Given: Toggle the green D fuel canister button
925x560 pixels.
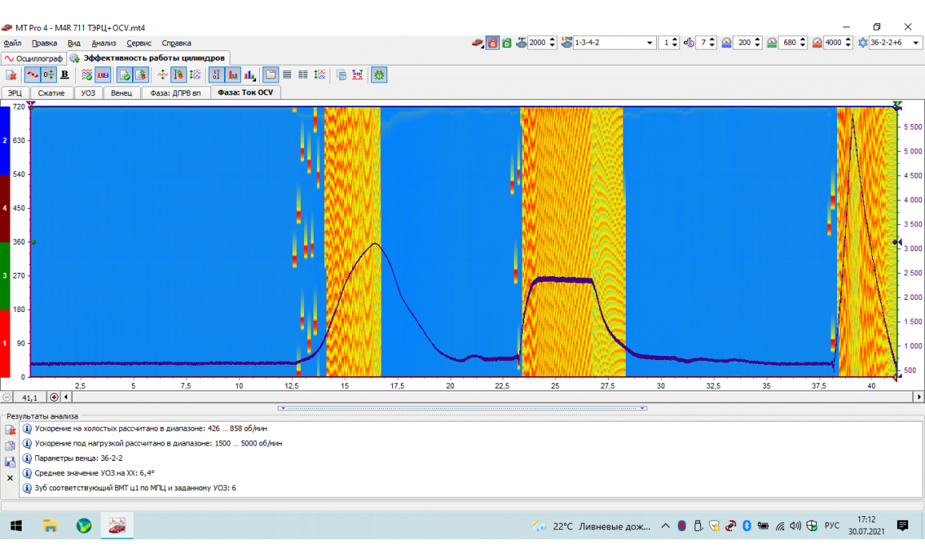Looking at the screenshot, I should (507, 42).
